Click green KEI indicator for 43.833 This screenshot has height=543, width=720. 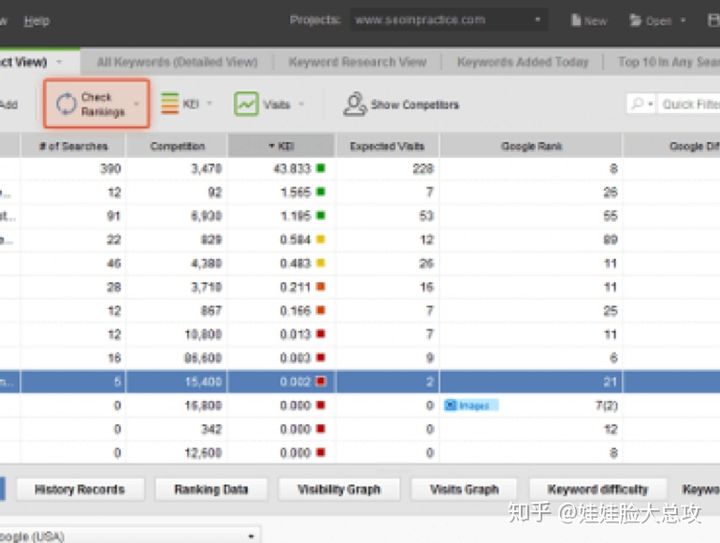[x=321, y=168]
